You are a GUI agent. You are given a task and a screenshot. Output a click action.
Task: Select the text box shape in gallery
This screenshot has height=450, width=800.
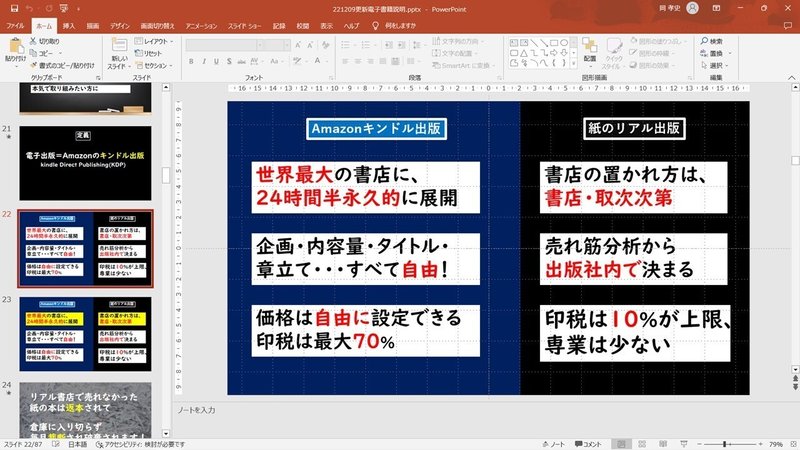click(514, 43)
